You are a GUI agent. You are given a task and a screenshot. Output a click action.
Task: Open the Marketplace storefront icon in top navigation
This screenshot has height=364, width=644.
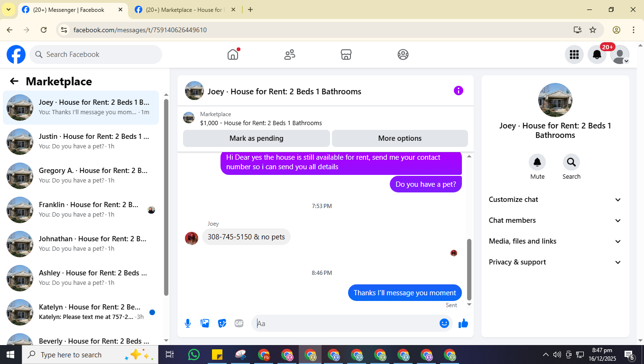346,55
